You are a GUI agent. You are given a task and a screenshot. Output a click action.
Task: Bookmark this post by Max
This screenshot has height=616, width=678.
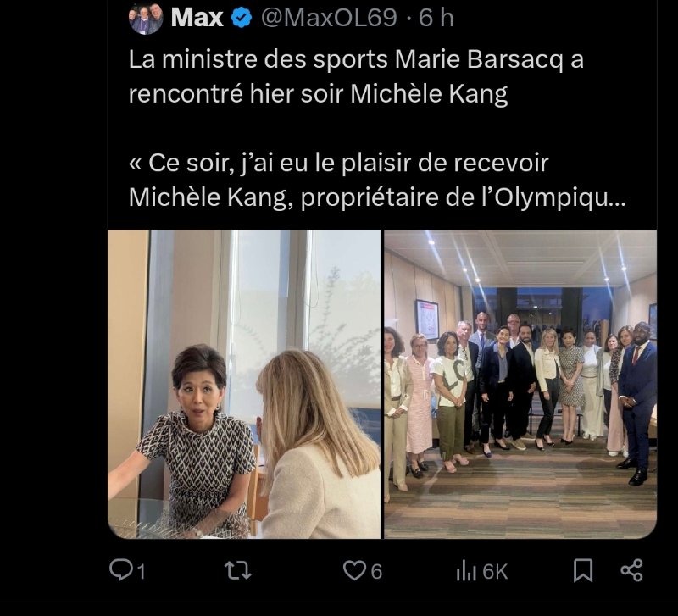583,571
